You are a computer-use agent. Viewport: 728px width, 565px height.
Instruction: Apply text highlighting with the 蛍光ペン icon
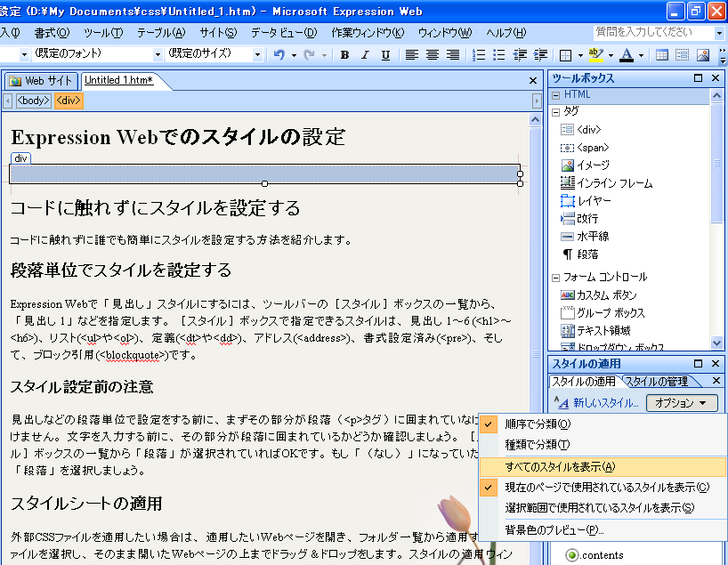(595, 54)
